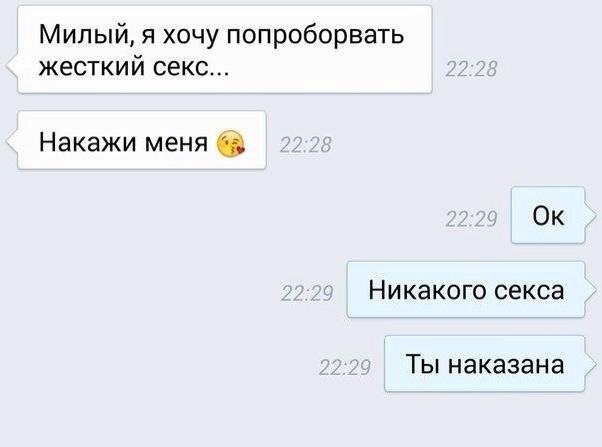Viewport: 602px width, 447px height.
Task: Click the word 'Ты' in the final message
Action: [x=422, y=364]
